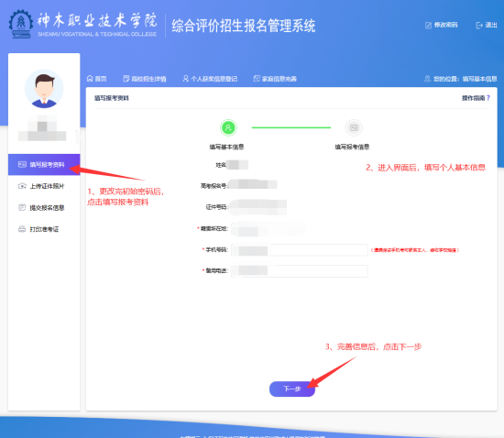
Task: Click the 手机号码 input field
Action: coord(300,250)
